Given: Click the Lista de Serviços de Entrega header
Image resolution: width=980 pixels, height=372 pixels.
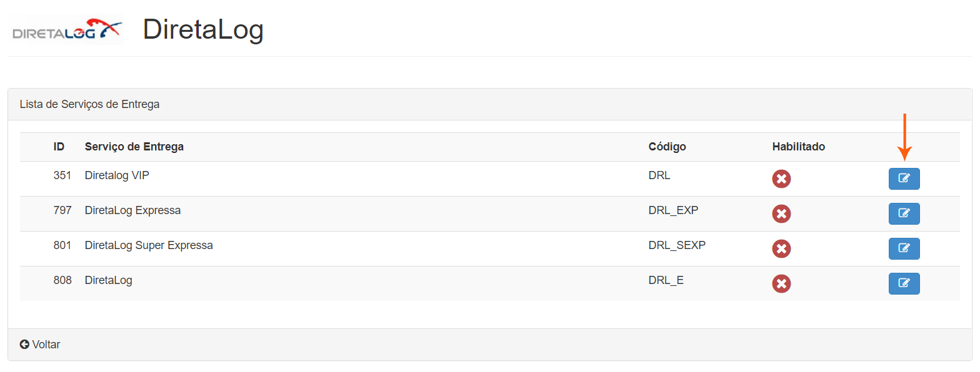Looking at the screenshot, I should 89,104.
